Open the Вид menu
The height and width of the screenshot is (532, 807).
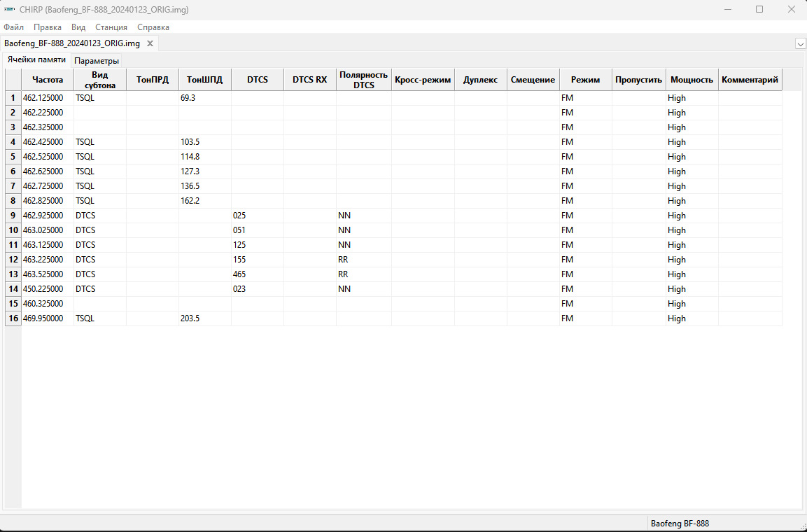pos(78,27)
